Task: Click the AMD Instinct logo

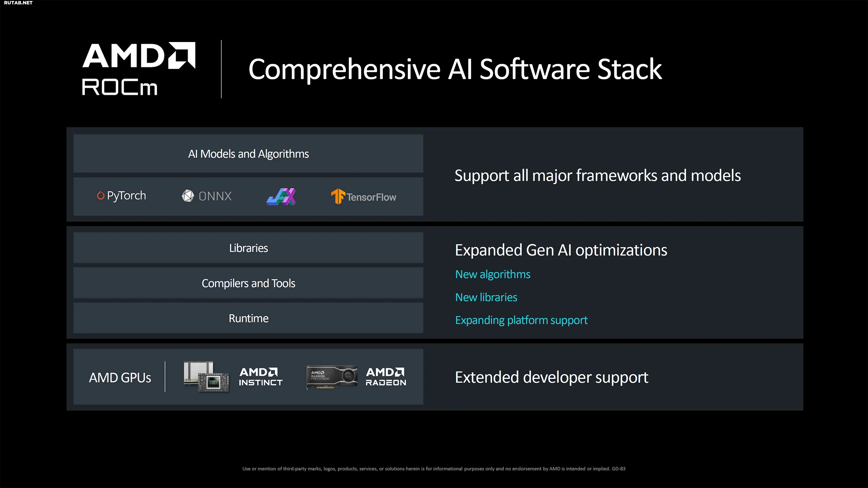Action: click(261, 377)
